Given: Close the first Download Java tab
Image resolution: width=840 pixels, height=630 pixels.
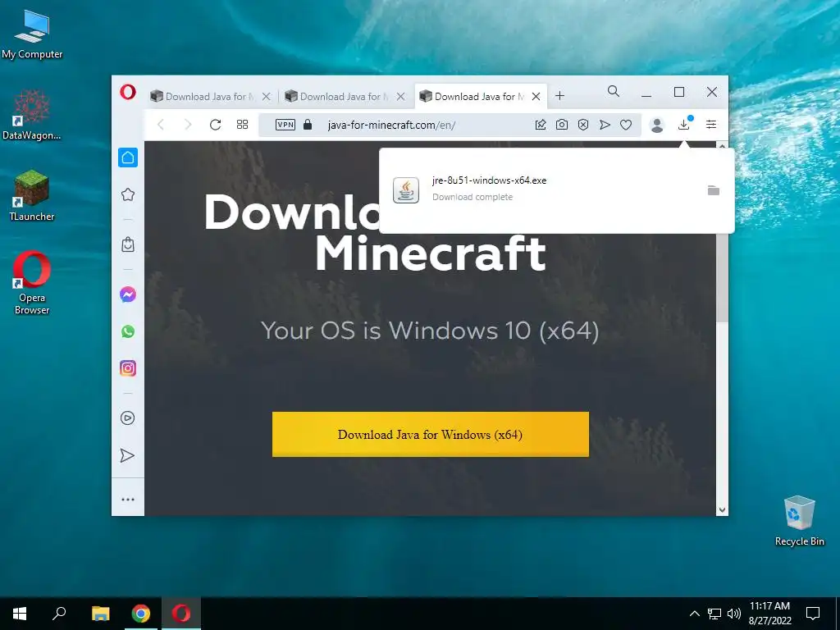Looking at the screenshot, I should point(267,97).
